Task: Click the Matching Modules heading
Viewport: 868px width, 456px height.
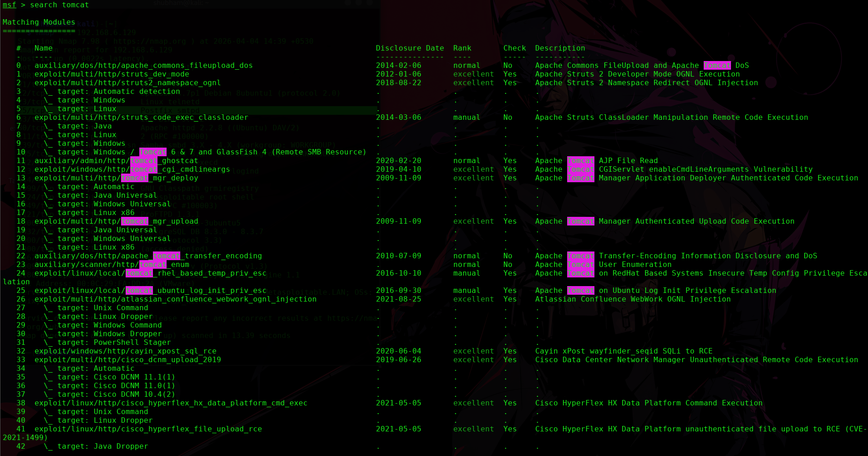Action: (x=39, y=22)
